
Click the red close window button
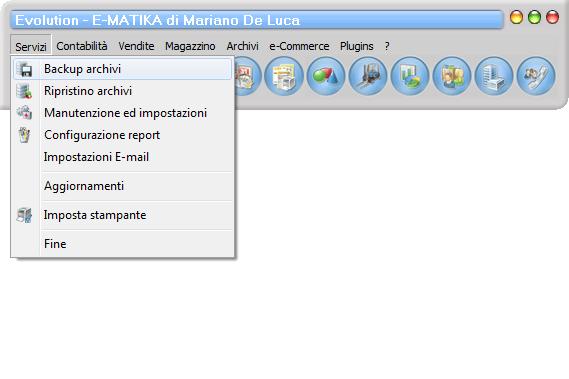click(552, 17)
